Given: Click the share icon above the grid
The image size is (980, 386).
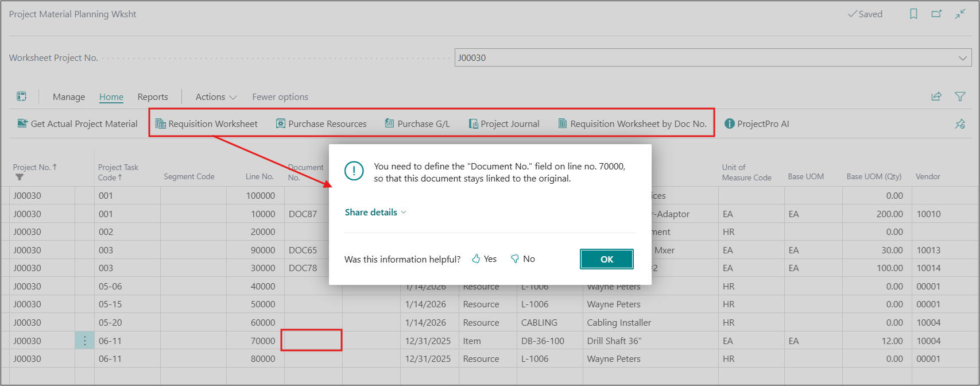Looking at the screenshot, I should [x=936, y=96].
